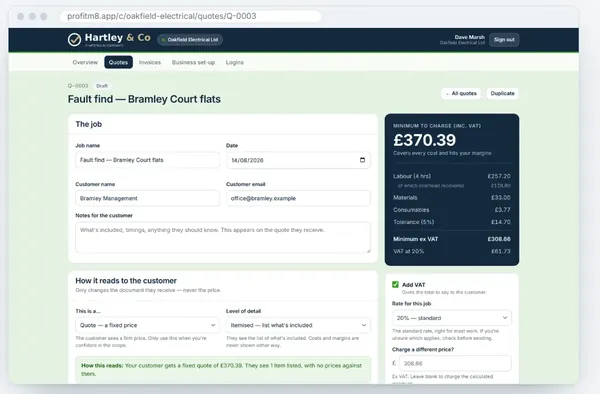
Task: Click the Materials £33.00 line
Action: (452, 198)
